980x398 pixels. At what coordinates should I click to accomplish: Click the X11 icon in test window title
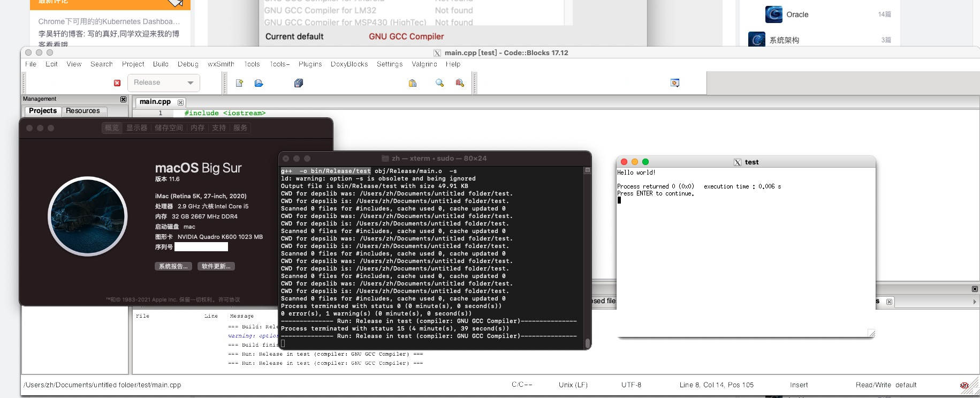tap(738, 162)
